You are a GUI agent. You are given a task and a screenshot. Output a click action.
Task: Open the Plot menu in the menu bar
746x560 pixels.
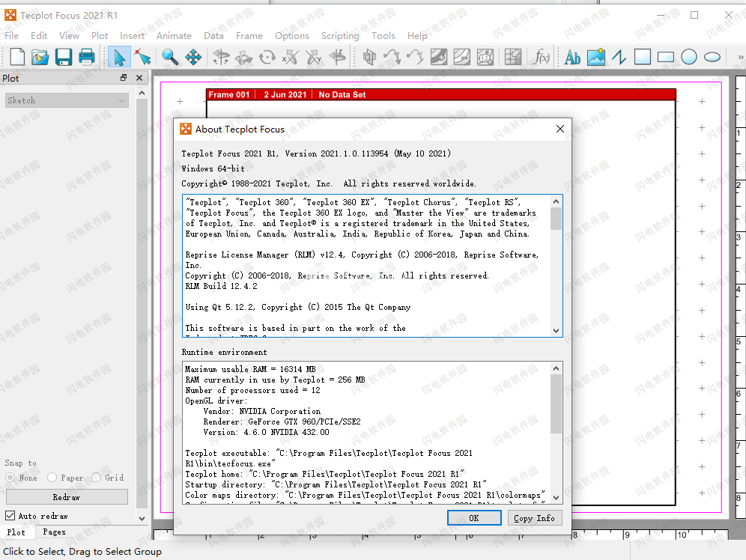[100, 36]
